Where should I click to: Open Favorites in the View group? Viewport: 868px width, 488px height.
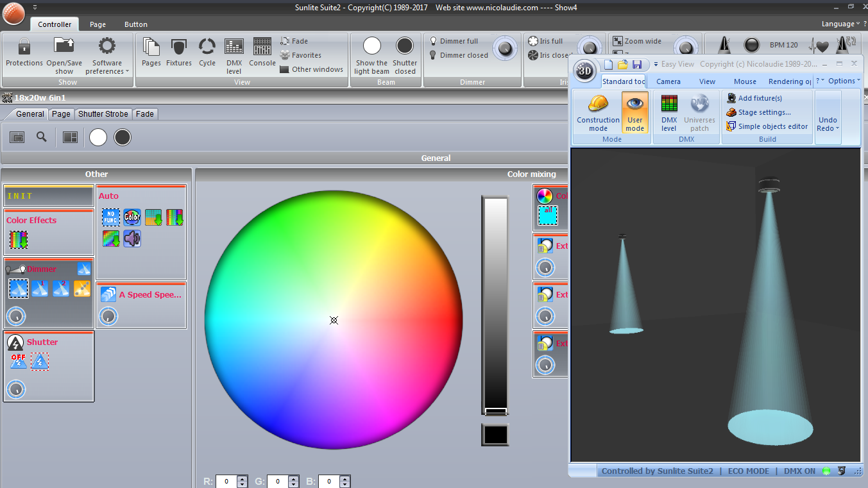tap(301, 55)
